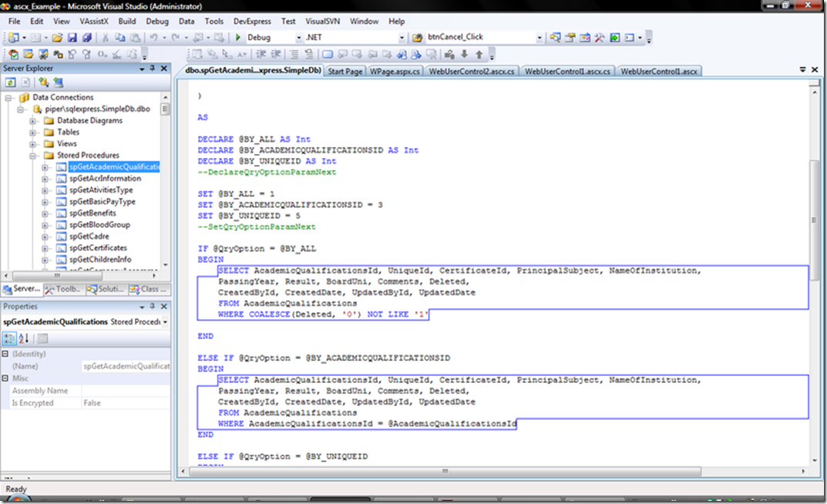Switch to WebUserControl2.ascx.cs tab
Screen dimensions: 827x504
click(471, 71)
